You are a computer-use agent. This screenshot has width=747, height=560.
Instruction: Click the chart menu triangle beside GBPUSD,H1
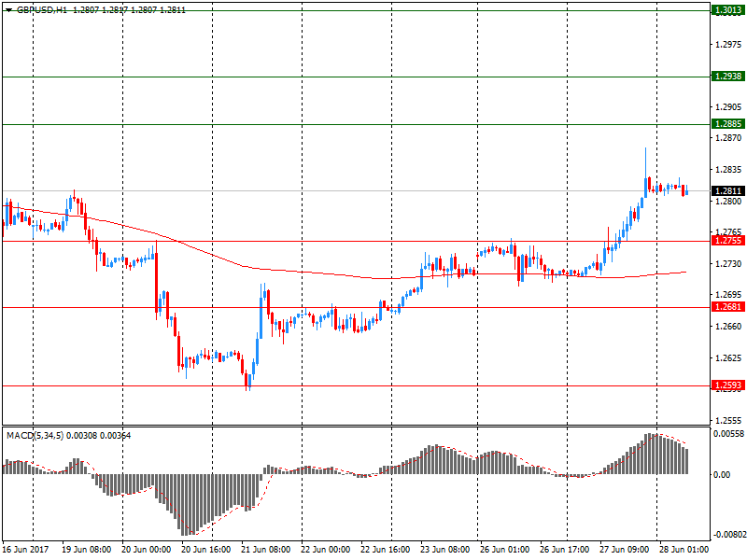[x=8, y=10]
